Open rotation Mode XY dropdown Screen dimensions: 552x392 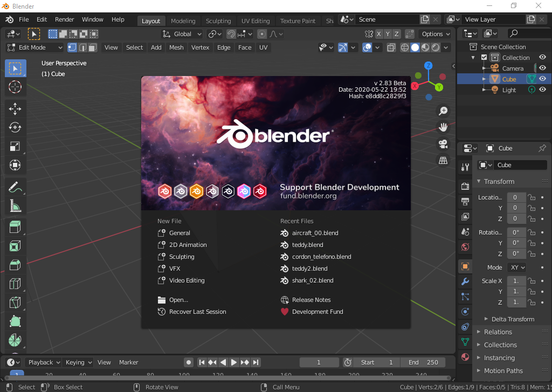coord(516,267)
